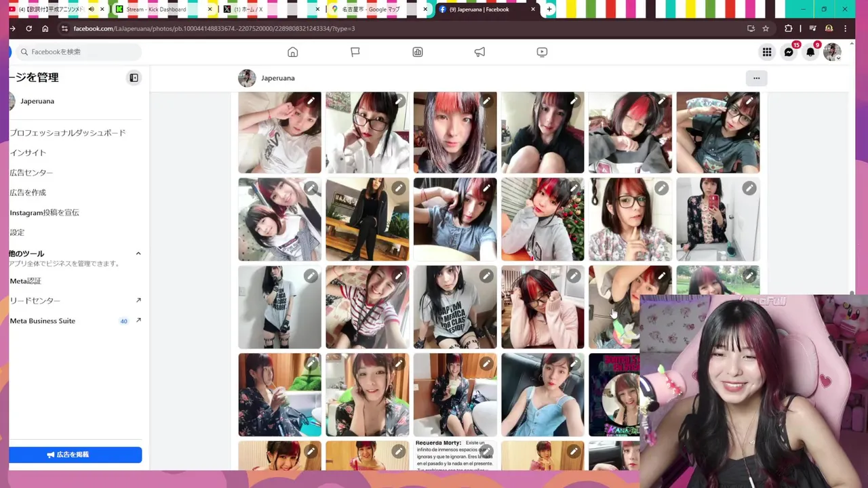Edit the Christmas tree gray hoodie photo
The image size is (868, 488).
[574, 188]
